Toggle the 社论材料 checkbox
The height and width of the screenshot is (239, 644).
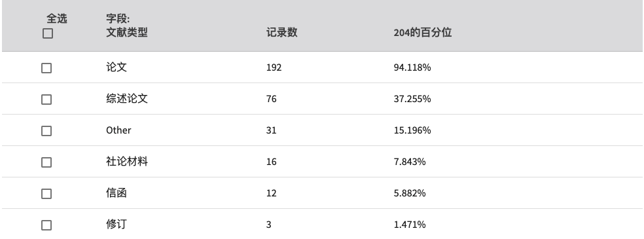pos(46,162)
